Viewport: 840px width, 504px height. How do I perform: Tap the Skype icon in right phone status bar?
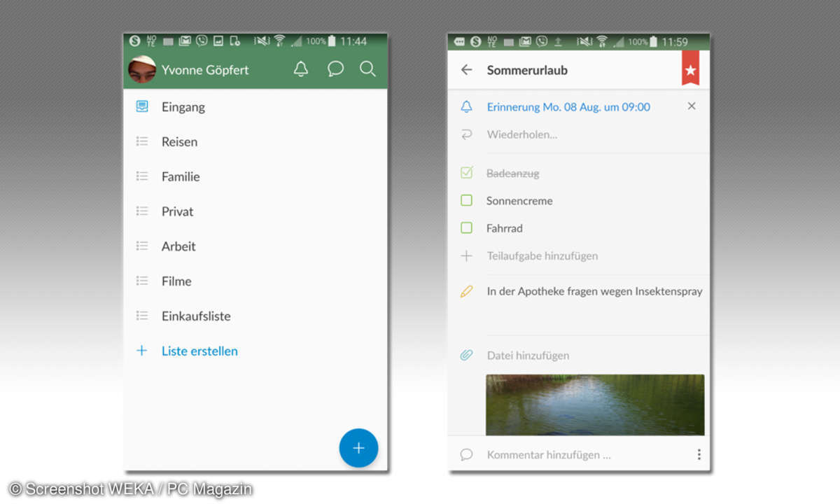(476, 41)
